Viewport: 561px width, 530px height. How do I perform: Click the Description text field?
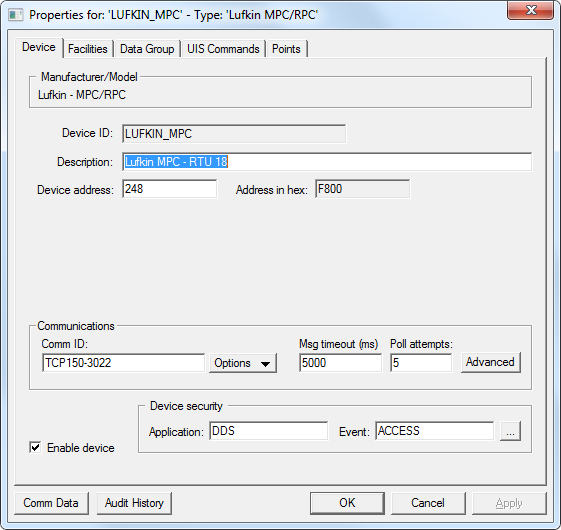[x=327, y=162]
